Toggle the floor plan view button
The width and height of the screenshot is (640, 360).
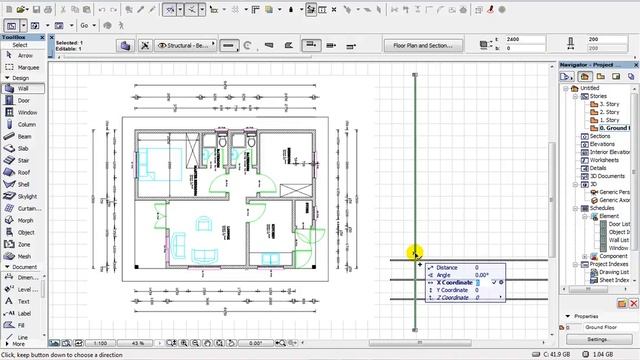(x=11, y=26)
